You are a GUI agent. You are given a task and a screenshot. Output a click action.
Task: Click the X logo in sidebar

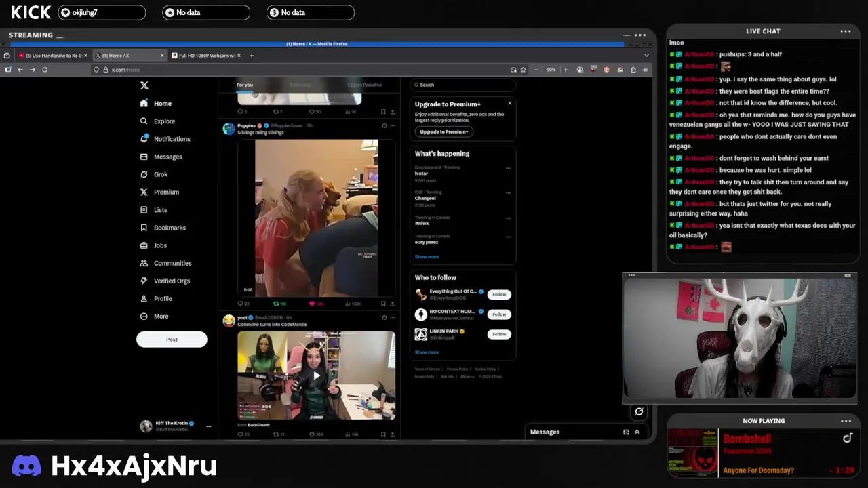144,85
